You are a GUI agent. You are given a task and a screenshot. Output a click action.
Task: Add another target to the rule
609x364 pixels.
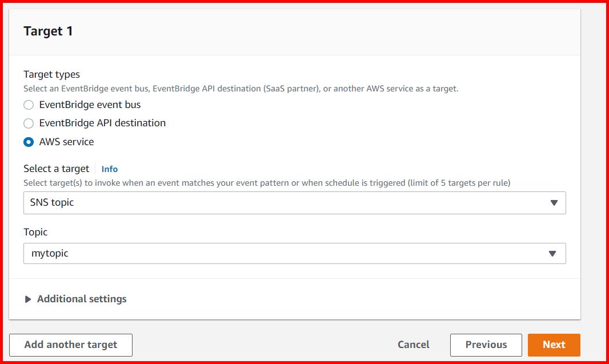(x=70, y=345)
